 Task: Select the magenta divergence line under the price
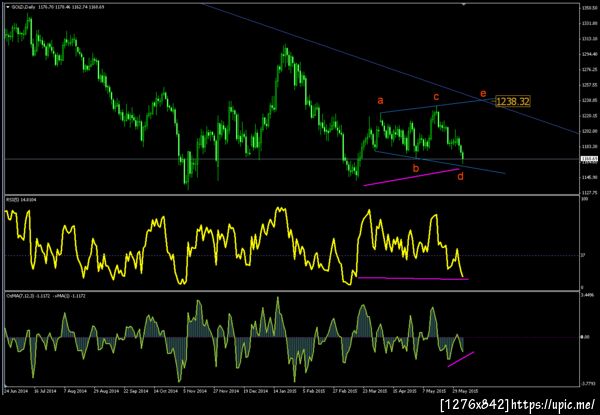(x=411, y=177)
